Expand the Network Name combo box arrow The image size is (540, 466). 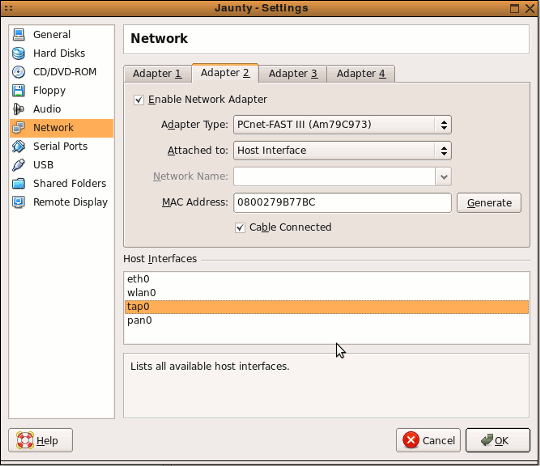coord(444,177)
